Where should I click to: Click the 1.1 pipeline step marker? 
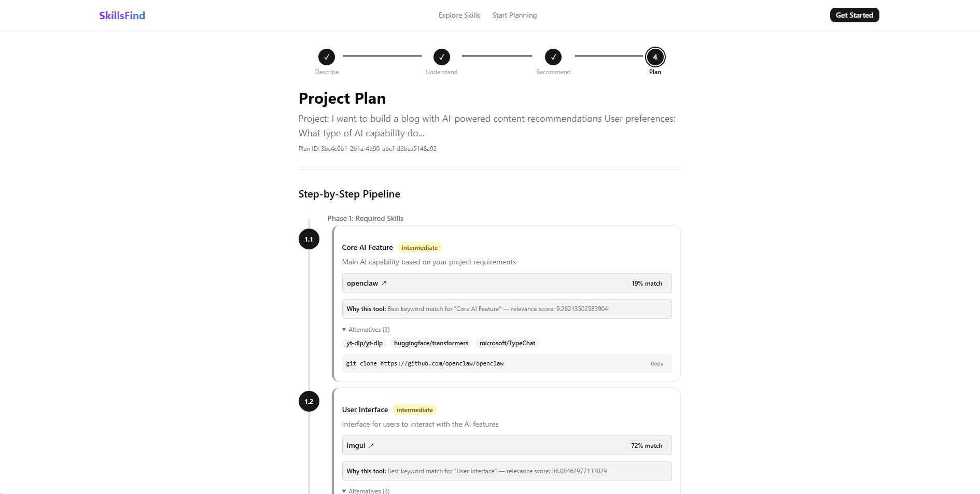[x=309, y=239]
